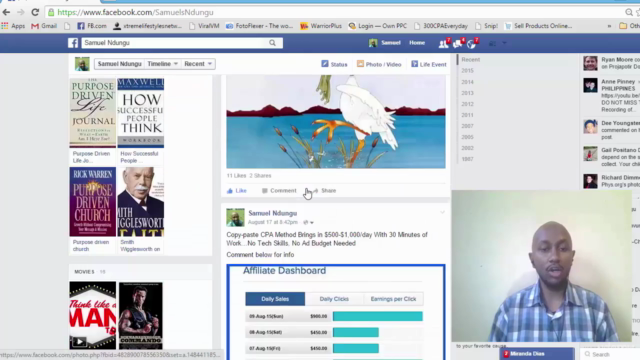
Task: Click the search magnifier in Facebook search box
Action: tap(272, 43)
